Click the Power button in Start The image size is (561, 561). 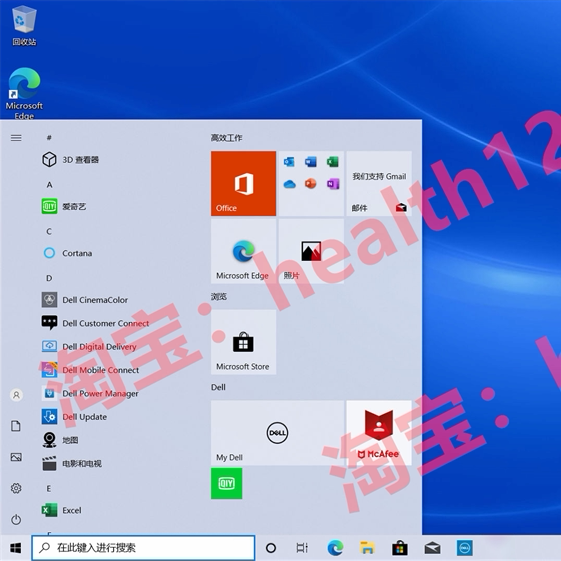(x=16, y=519)
